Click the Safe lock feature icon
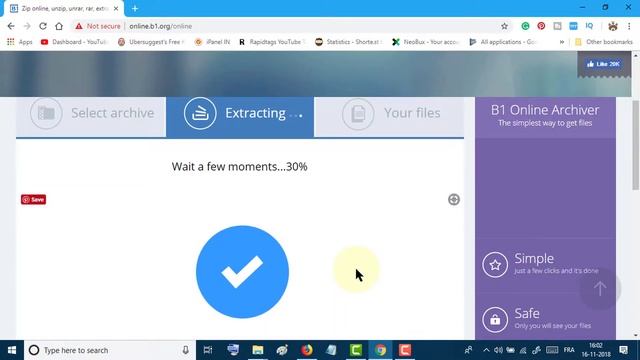This screenshot has width=640, height=360. pyautogui.click(x=495, y=320)
